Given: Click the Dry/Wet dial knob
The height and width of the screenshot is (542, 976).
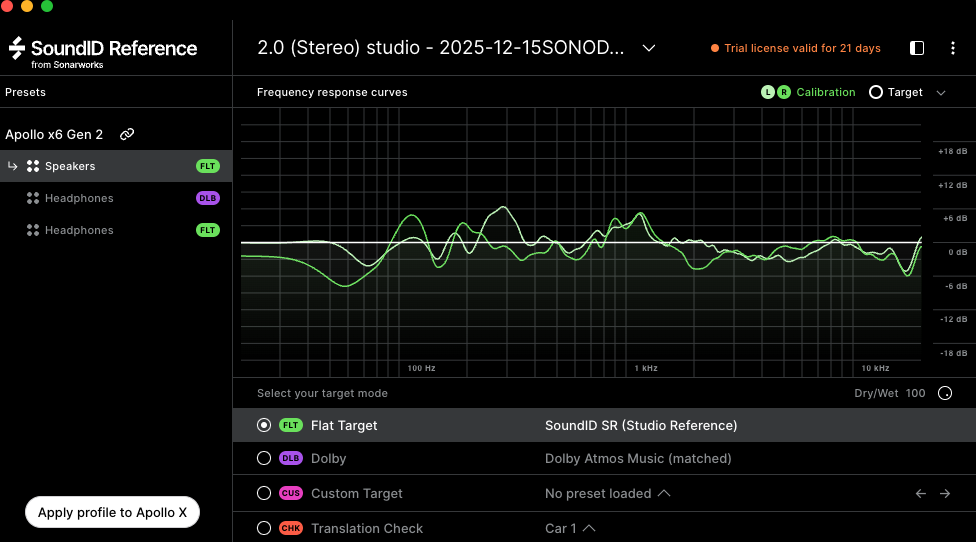Looking at the screenshot, I should tap(945, 393).
